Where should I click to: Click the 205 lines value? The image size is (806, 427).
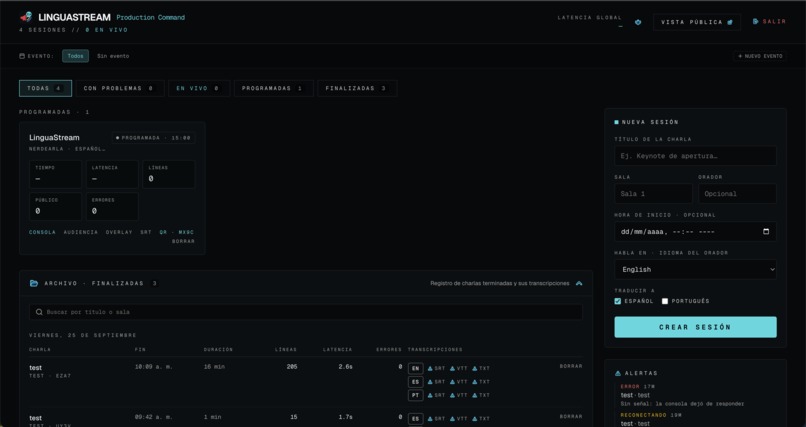[292, 367]
